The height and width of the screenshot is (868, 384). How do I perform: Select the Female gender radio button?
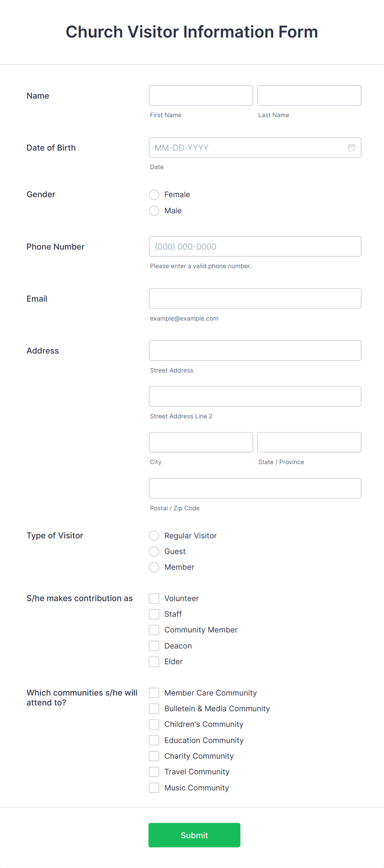(x=154, y=194)
